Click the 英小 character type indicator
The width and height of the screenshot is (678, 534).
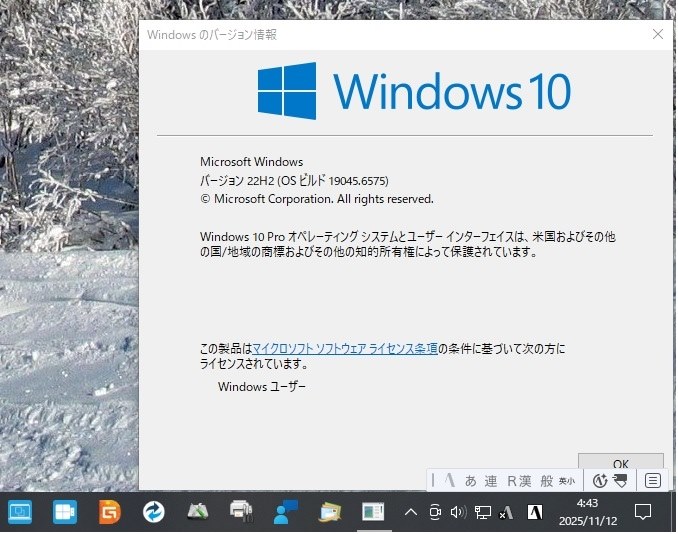[x=567, y=481]
